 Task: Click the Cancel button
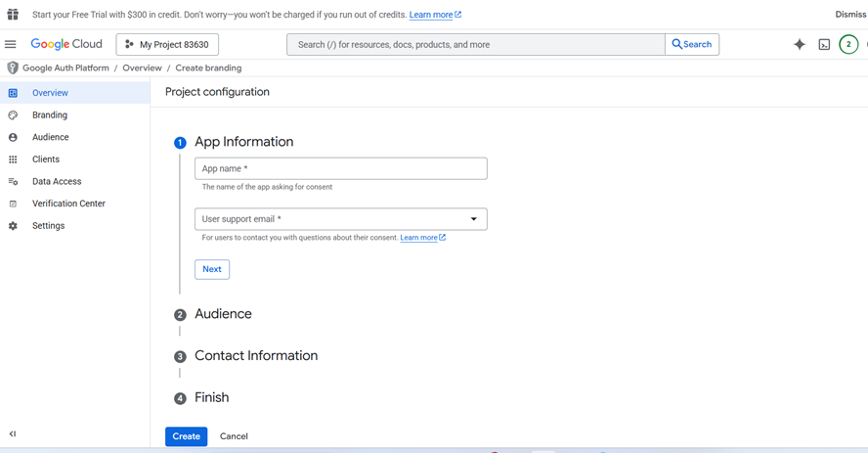[234, 436]
